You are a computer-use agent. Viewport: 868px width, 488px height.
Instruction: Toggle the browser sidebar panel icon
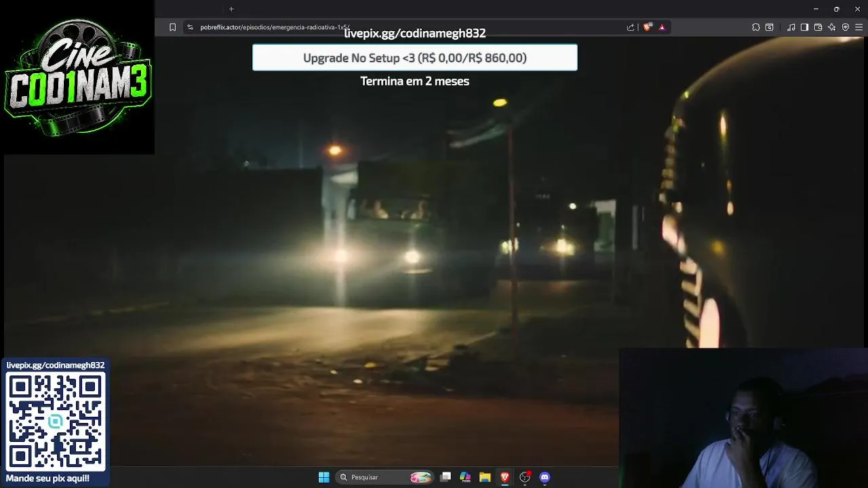pos(804,27)
